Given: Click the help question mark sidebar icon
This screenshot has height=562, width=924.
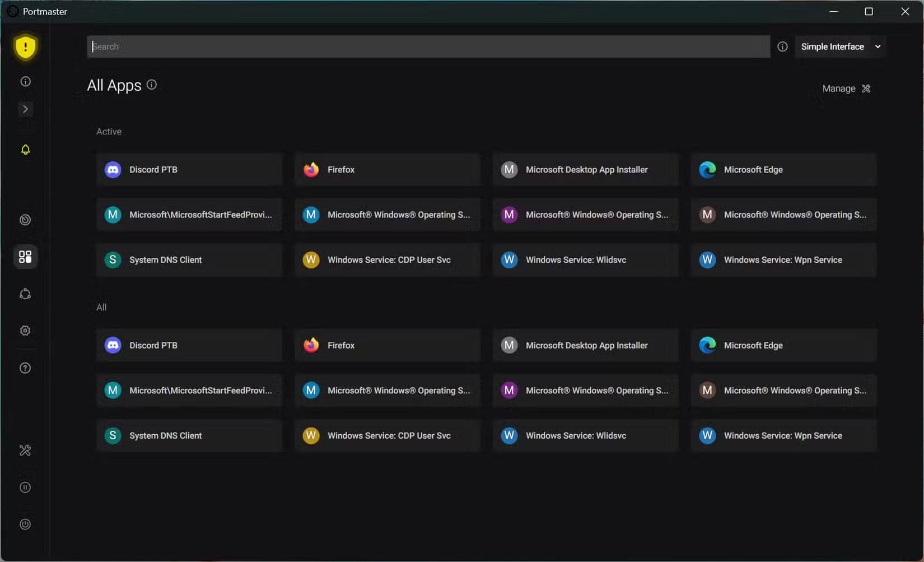Looking at the screenshot, I should pyautogui.click(x=25, y=368).
